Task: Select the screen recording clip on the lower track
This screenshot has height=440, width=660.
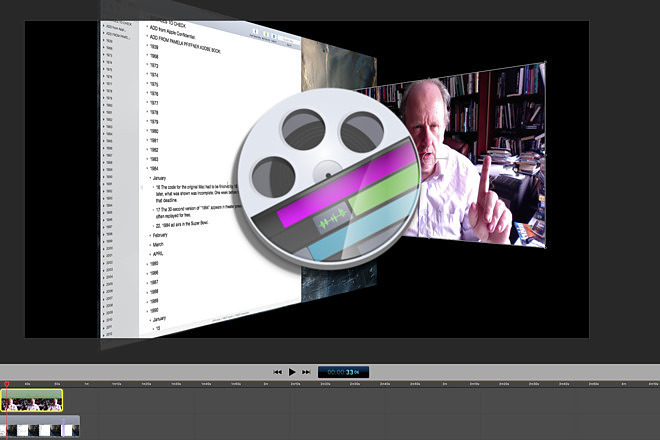Action: pyautogui.click(x=40, y=427)
